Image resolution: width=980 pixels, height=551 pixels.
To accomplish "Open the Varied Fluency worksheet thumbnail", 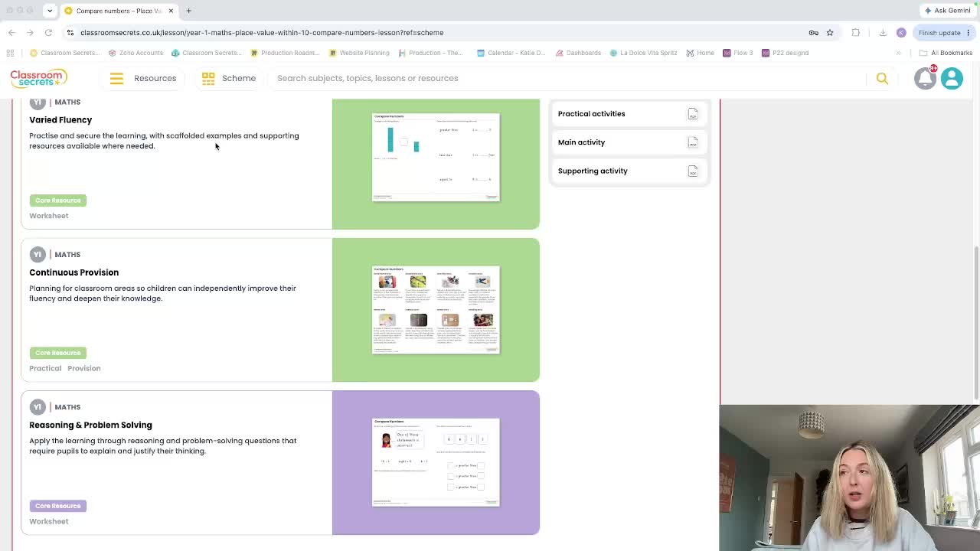I will point(436,157).
